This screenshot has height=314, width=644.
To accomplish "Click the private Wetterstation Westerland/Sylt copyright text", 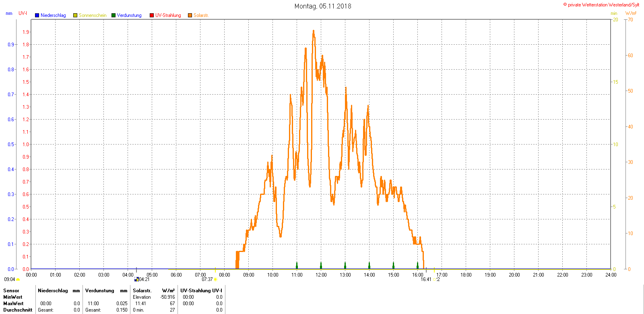I will point(601,5).
